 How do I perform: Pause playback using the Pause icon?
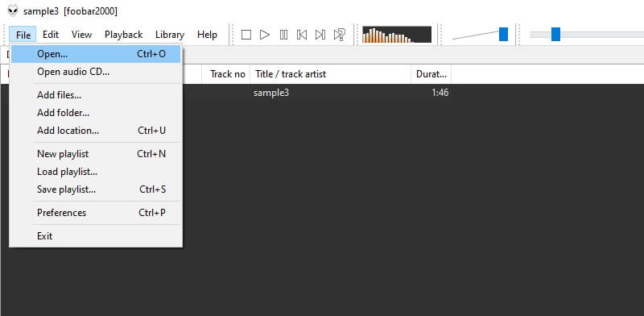point(283,35)
